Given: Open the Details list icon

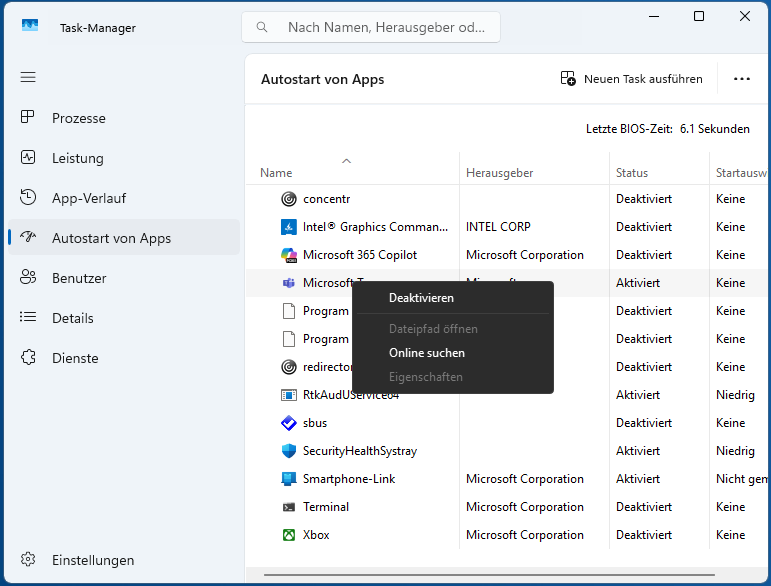Looking at the screenshot, I should (x=28, y=317).
